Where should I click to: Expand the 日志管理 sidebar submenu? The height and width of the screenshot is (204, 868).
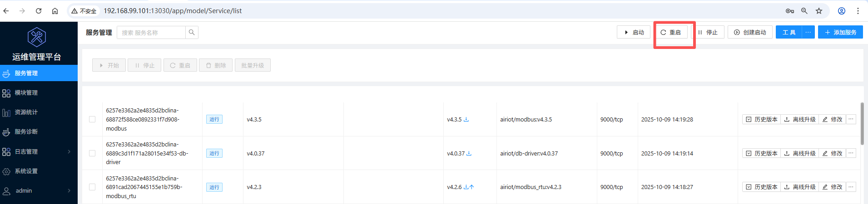(x=69, y=151)
